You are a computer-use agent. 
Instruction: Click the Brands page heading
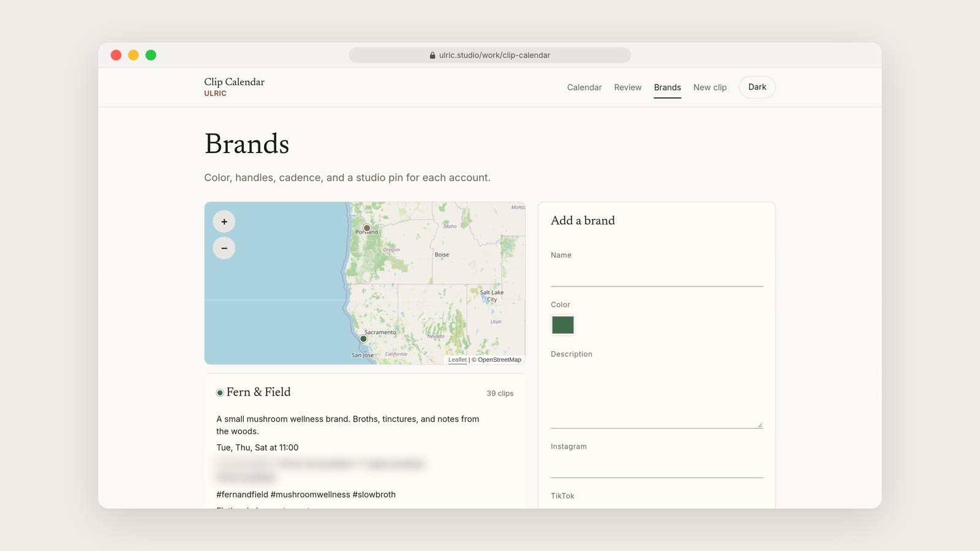pos(247,144)
